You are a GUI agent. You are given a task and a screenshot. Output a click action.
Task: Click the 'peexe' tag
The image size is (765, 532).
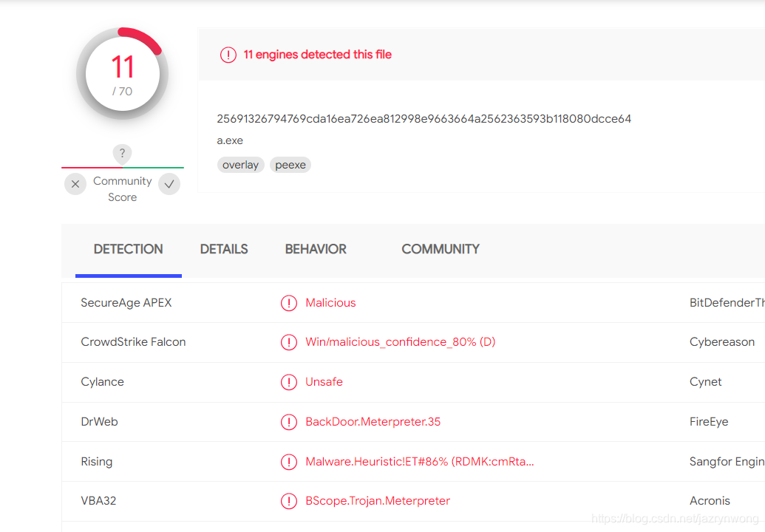tap(290, 165)
